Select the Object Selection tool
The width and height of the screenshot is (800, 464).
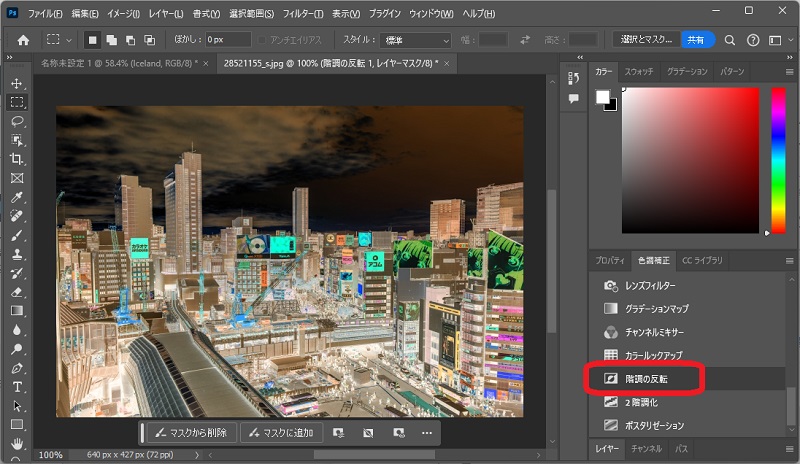point(17,140)
